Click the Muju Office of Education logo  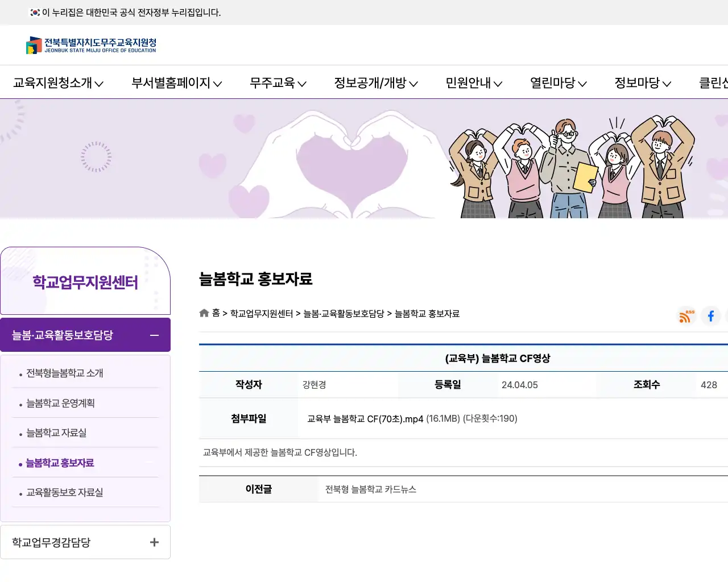point(91,45)
